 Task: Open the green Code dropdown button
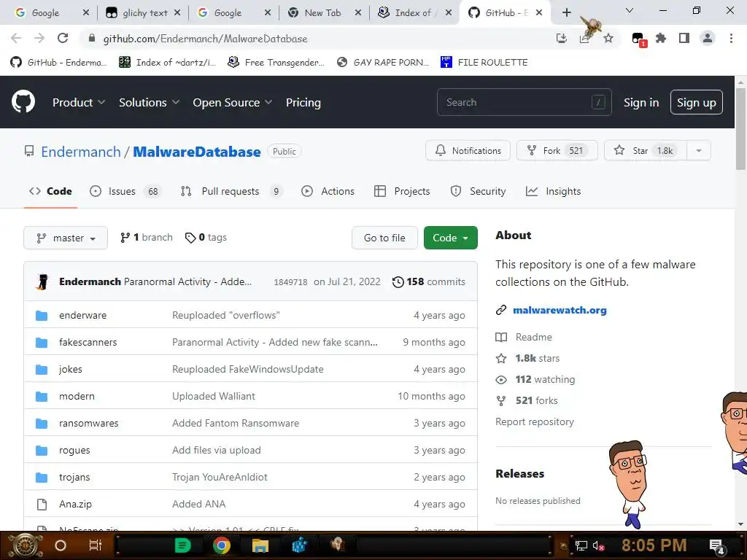451,238
